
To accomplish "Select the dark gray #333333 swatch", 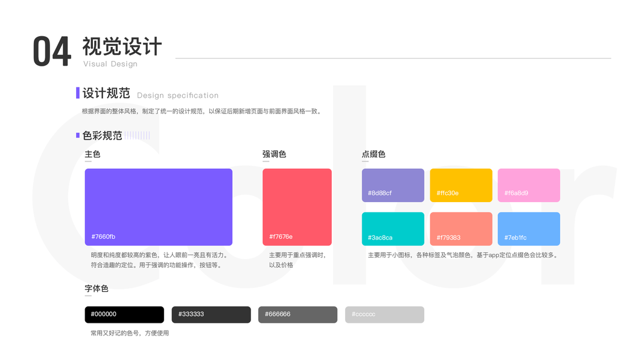I will [211, 314].
